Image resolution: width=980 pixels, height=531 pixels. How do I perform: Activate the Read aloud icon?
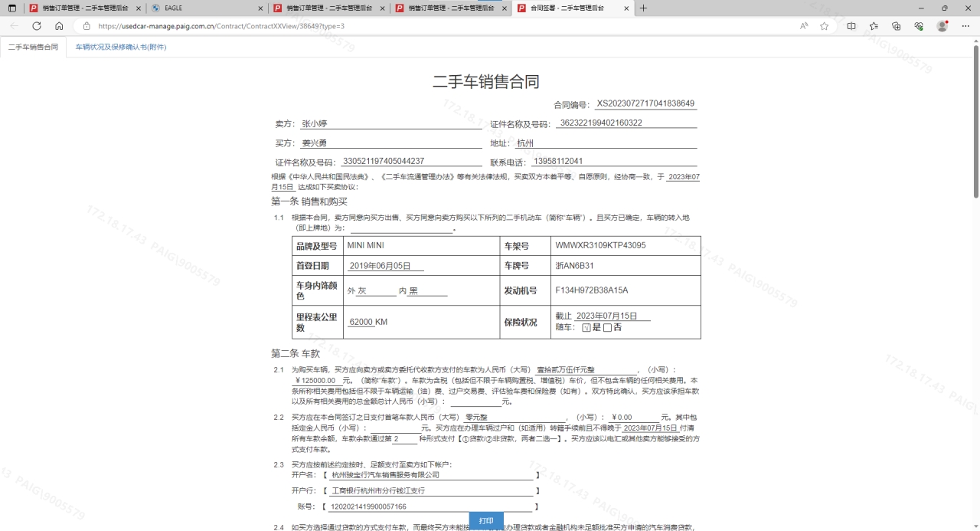coord(804,26)
